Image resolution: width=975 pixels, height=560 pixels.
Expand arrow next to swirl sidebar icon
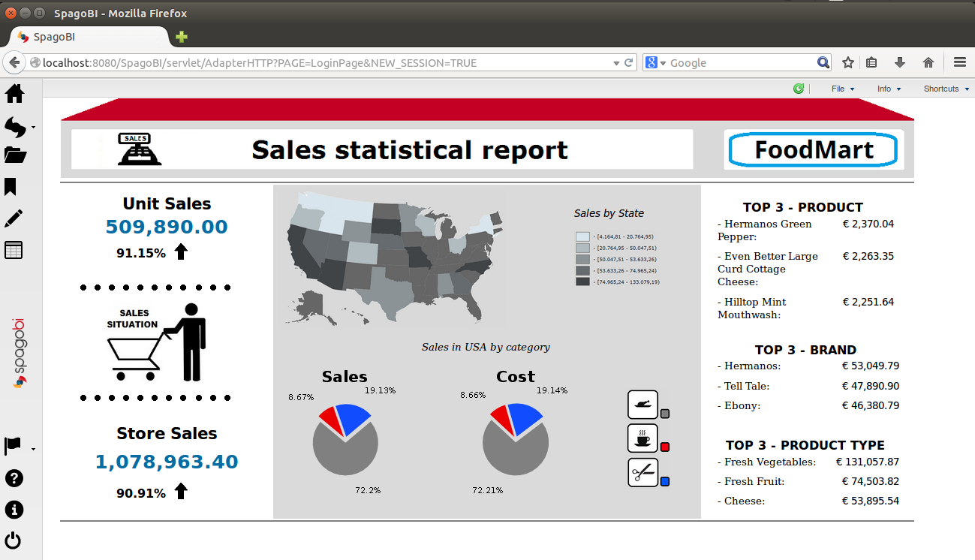(x=33, y=128)
